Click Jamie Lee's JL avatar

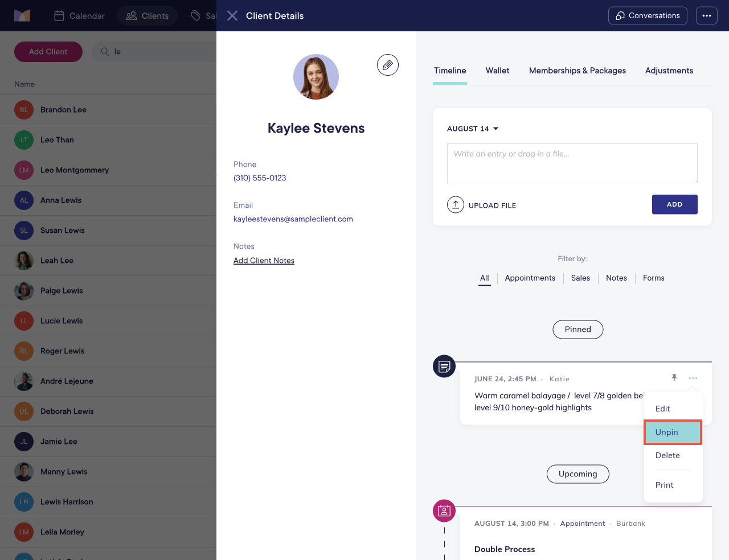point(24,442)
